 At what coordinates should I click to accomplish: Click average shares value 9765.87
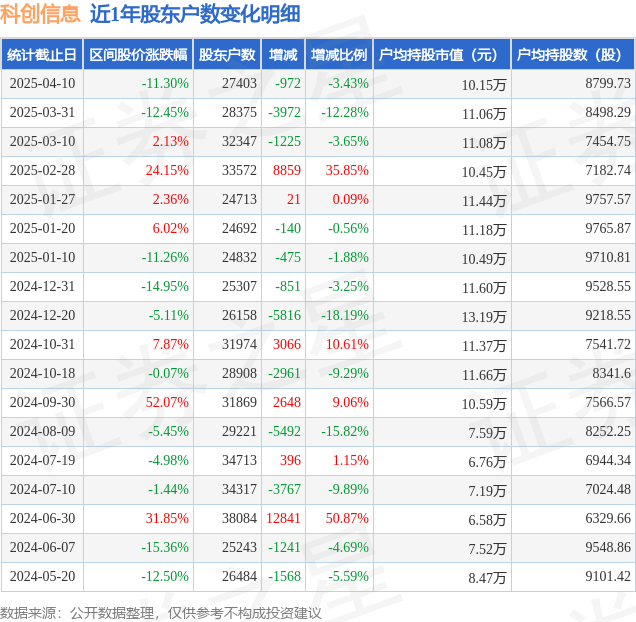[x=608, y=228]
